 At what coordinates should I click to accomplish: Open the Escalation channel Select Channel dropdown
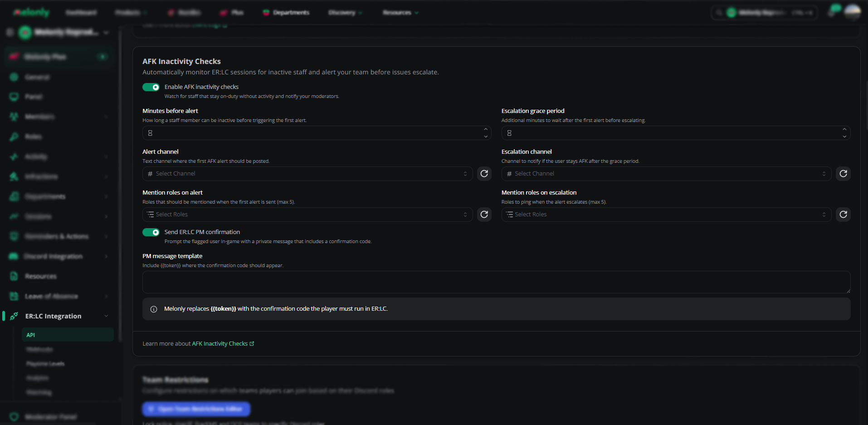coord(666,174)
